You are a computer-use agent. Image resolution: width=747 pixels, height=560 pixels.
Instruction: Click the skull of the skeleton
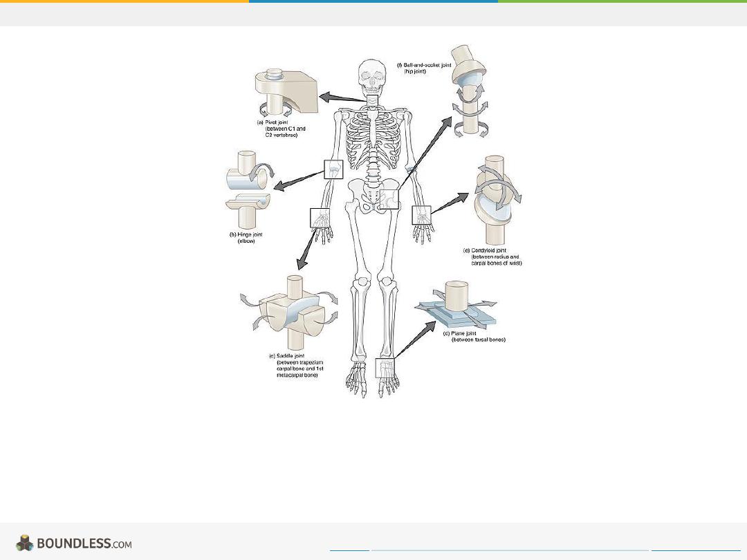pyautogui.click(x=371, y=78)
